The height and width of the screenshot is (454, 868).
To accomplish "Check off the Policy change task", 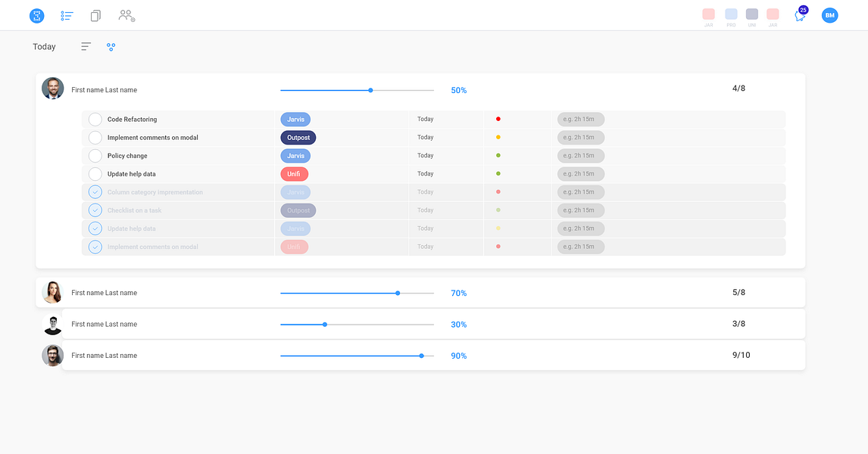I will click(95, 156).
